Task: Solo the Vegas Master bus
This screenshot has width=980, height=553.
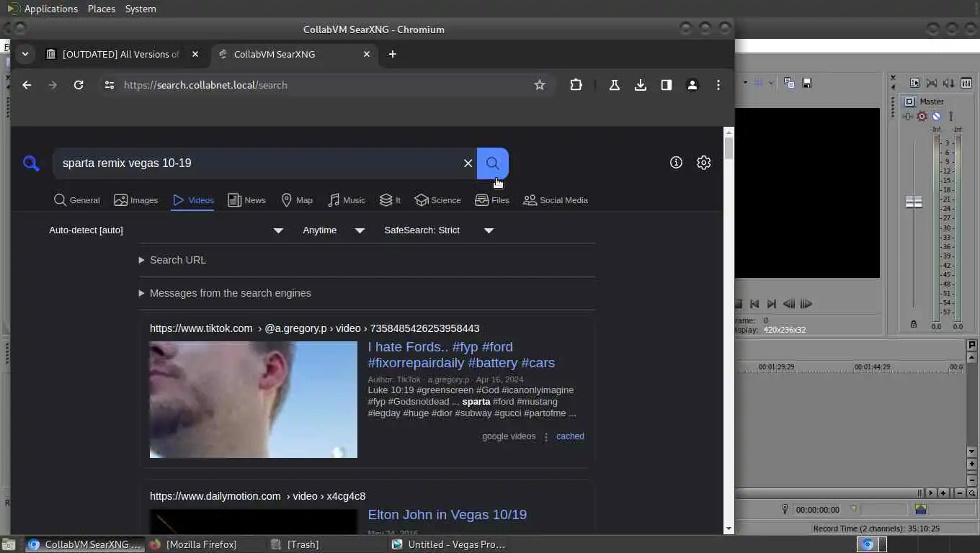Action: click(950, 116)
